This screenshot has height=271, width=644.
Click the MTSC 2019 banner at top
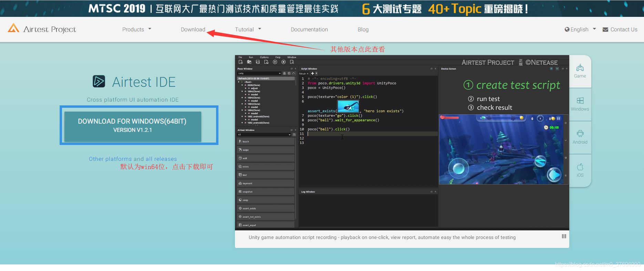point(322,8)
